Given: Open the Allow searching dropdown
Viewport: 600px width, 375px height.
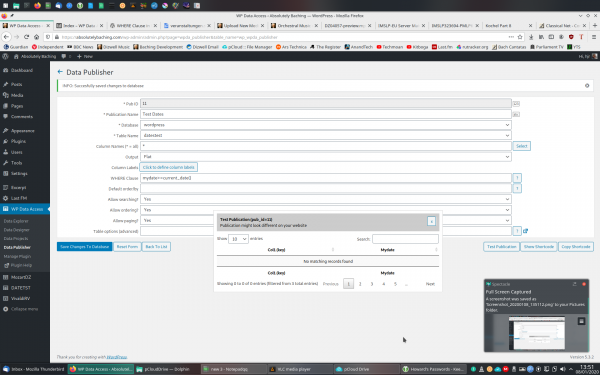Looking at the screenshot, I should pos(326,199).
